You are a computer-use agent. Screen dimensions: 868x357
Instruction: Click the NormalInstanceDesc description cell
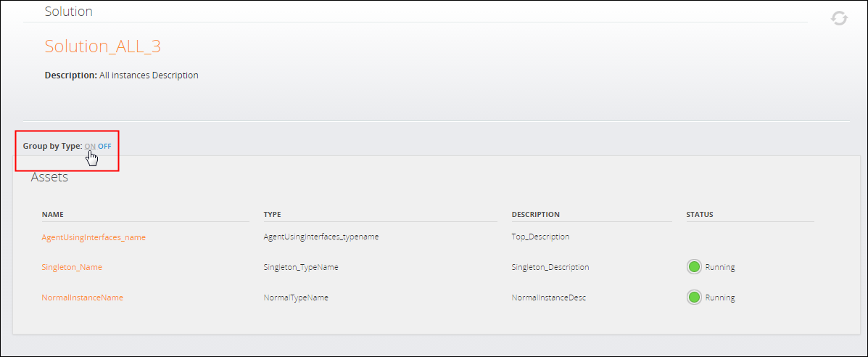coord(548,297)
